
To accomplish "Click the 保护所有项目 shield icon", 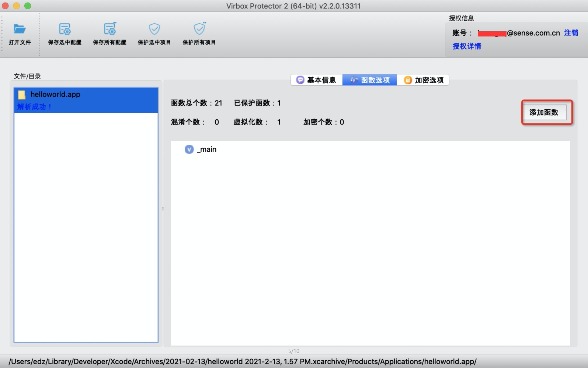I will click(199, 28).
